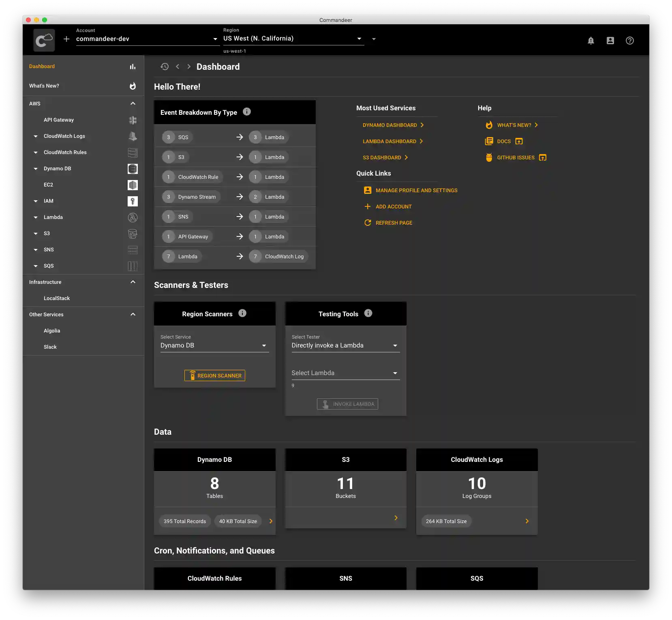
Task: Click the plus icon beside Account
Action: click(x=66, y=39)
